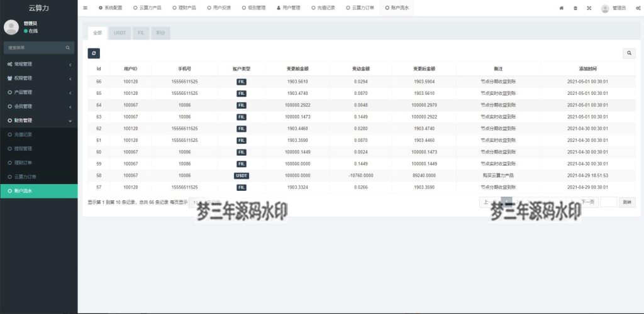Refresh the table with the refresh button
Screen dimensions: 644x314
[94, 53]
